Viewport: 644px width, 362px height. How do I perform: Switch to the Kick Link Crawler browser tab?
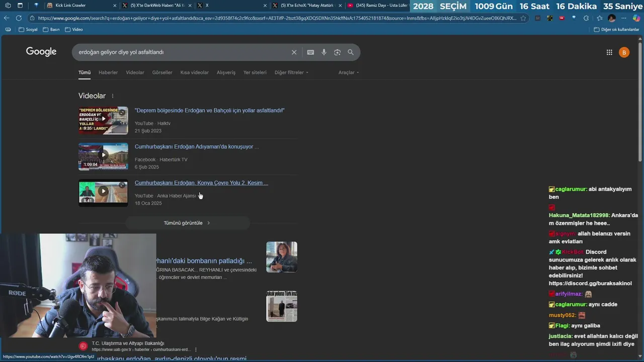pos(82,6)
